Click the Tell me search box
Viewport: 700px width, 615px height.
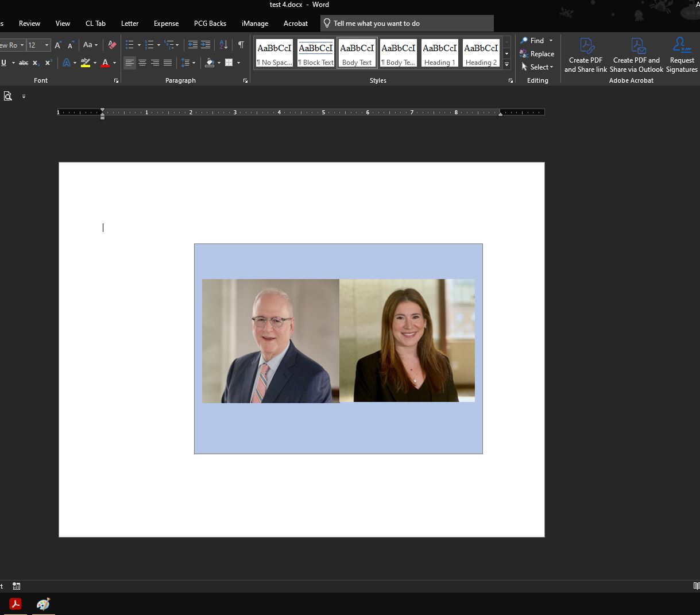(407, 24)
